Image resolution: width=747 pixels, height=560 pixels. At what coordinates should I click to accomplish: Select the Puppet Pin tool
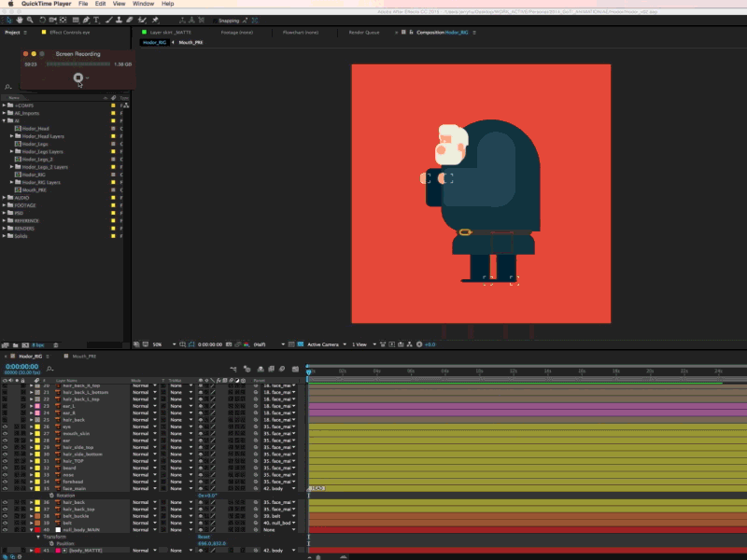(155, 20)
